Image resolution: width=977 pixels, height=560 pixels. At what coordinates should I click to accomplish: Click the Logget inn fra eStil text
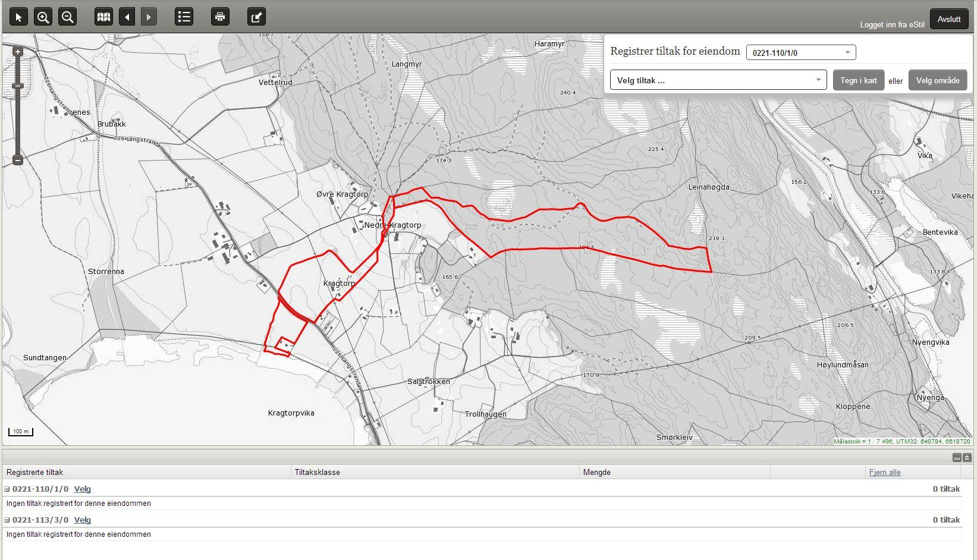point(892,24)
